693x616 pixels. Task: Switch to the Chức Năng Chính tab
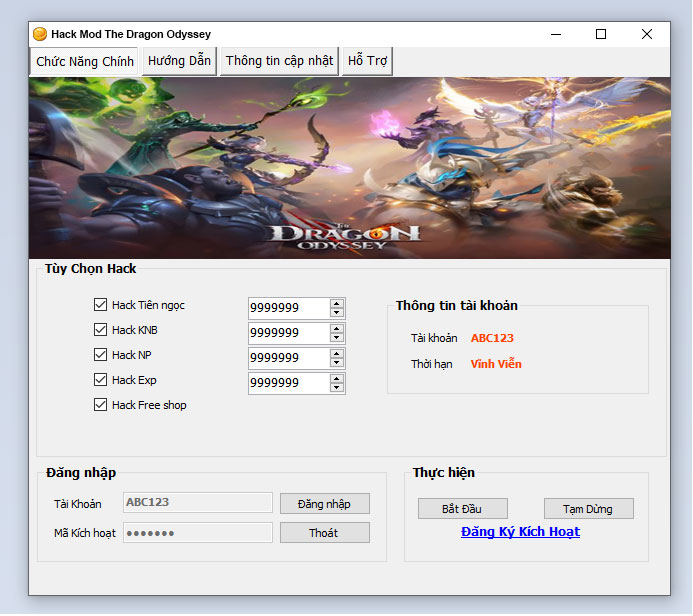coord(85,61)
